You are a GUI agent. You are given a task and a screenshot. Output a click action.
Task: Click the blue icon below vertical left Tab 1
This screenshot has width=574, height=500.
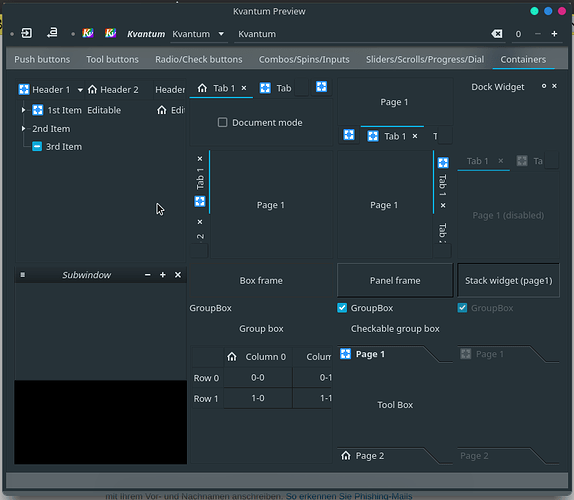(x=200, y=201)
